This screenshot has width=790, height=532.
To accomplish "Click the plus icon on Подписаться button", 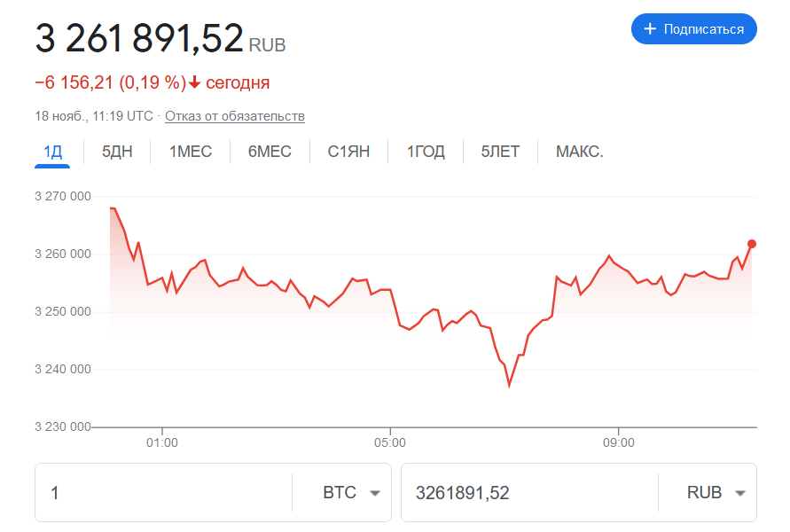I will pos(650,28).
